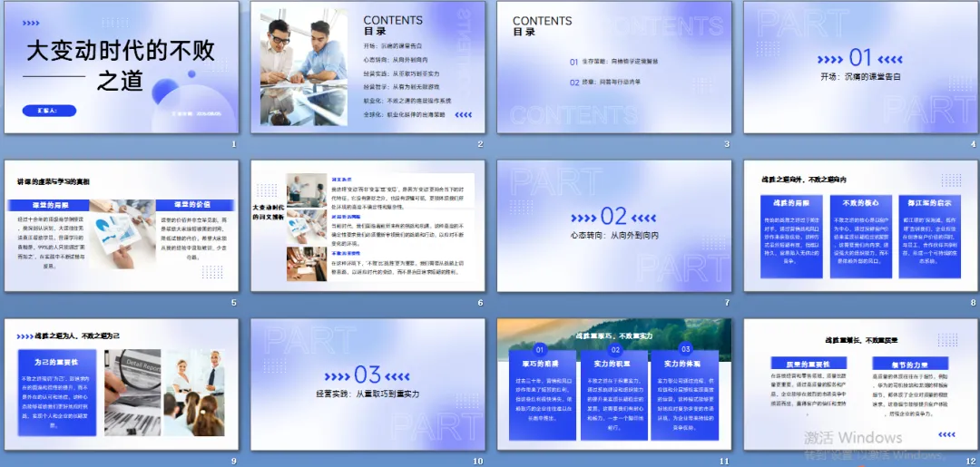This screenshot has height=467, width=980.
Task: Select slide 8 with three blue columns
Action: pos(860,226)
